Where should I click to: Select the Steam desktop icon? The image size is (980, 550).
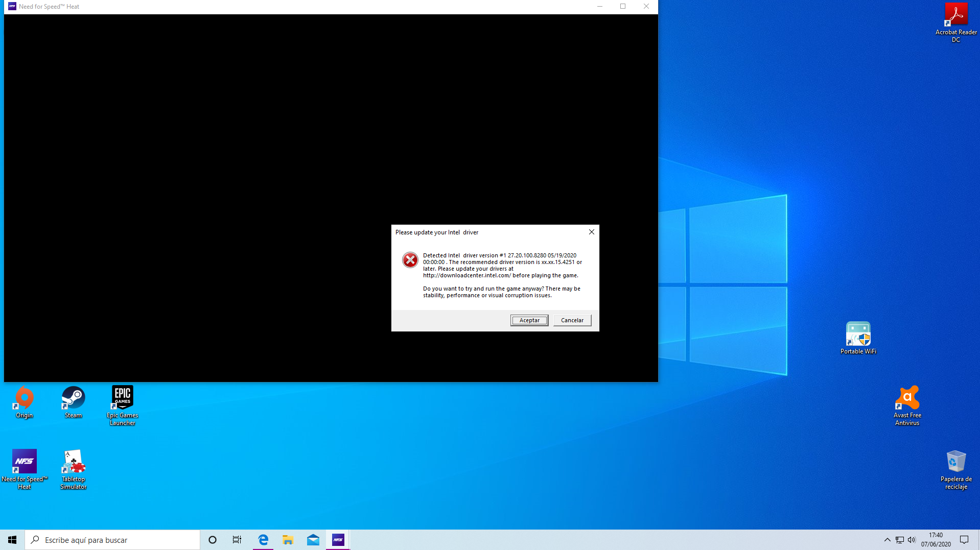click(x=73, y=401)
